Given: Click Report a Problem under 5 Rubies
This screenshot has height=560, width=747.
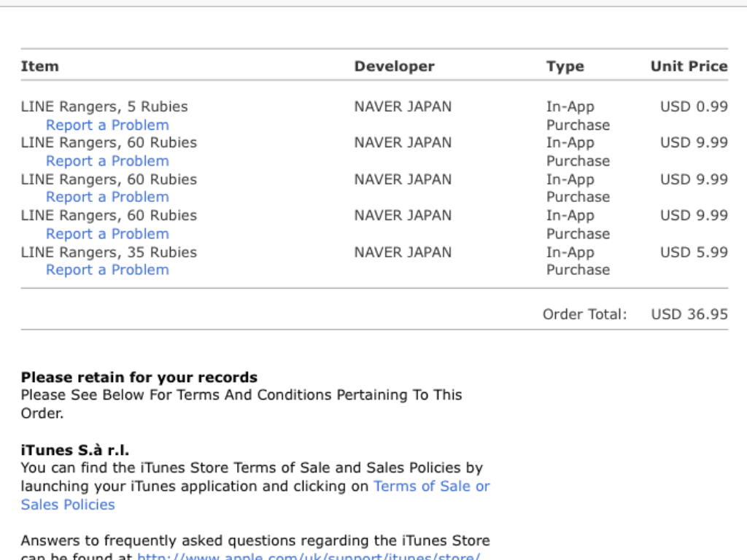Looking at the screenshot, I should (x=107, y=125).
